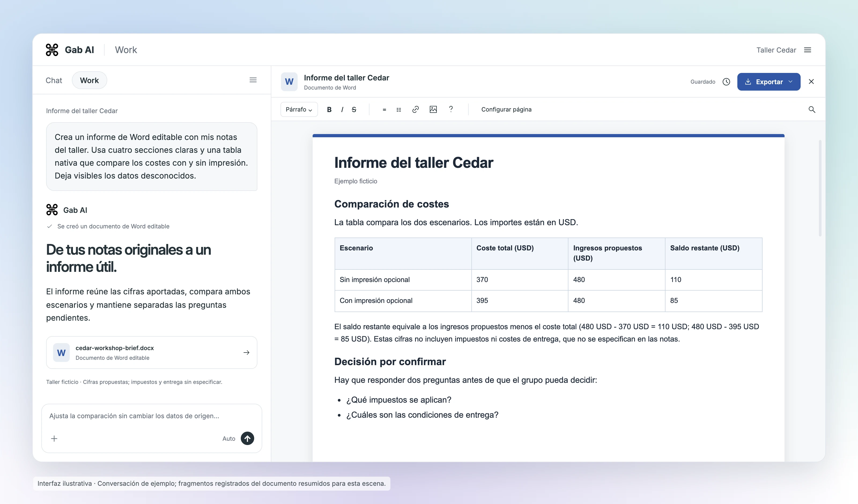Toggle bold formatting
This screenshot has height=504, width=858.
coord(329,109)
